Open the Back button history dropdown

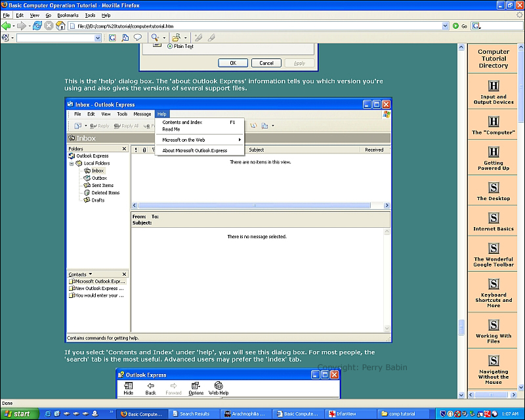tap(13, 26)
